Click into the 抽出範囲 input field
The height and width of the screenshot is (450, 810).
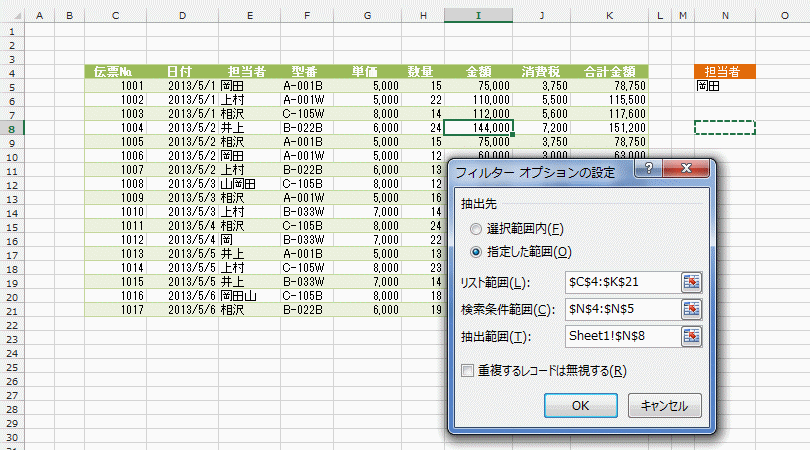(620, 336)
